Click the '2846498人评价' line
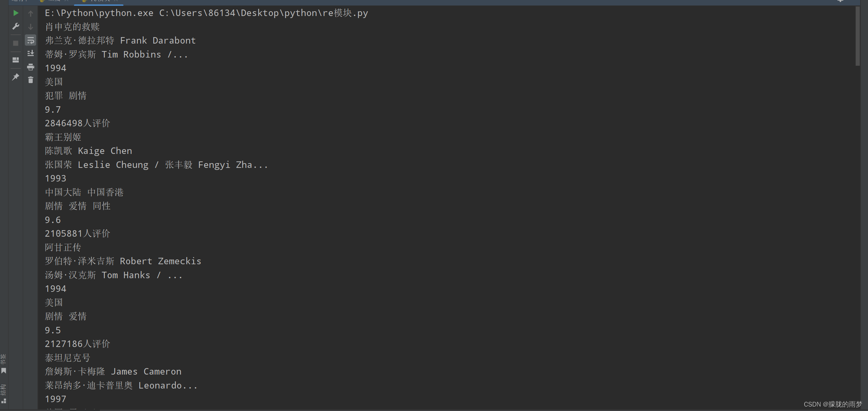The height and width of the screenshot is (411, 868). point(77,123)
